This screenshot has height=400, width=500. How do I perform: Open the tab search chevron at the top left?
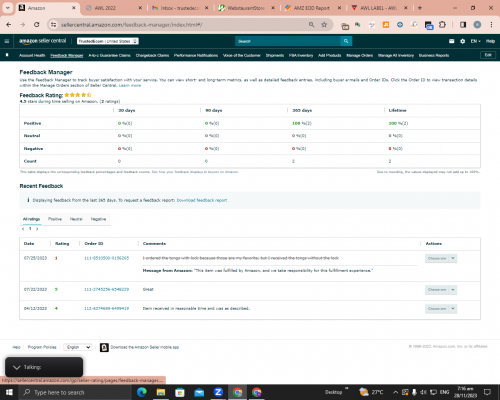point(7,8)
